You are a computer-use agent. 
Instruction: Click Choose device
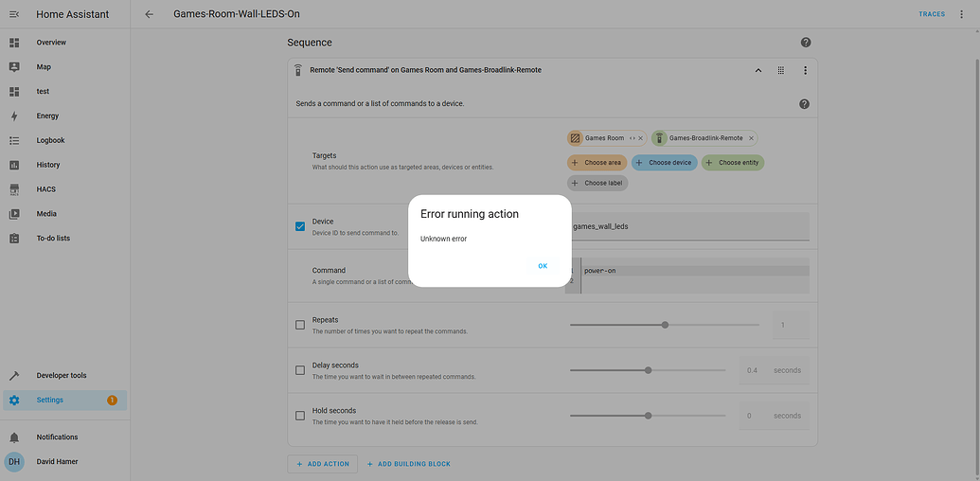point(665,163)
